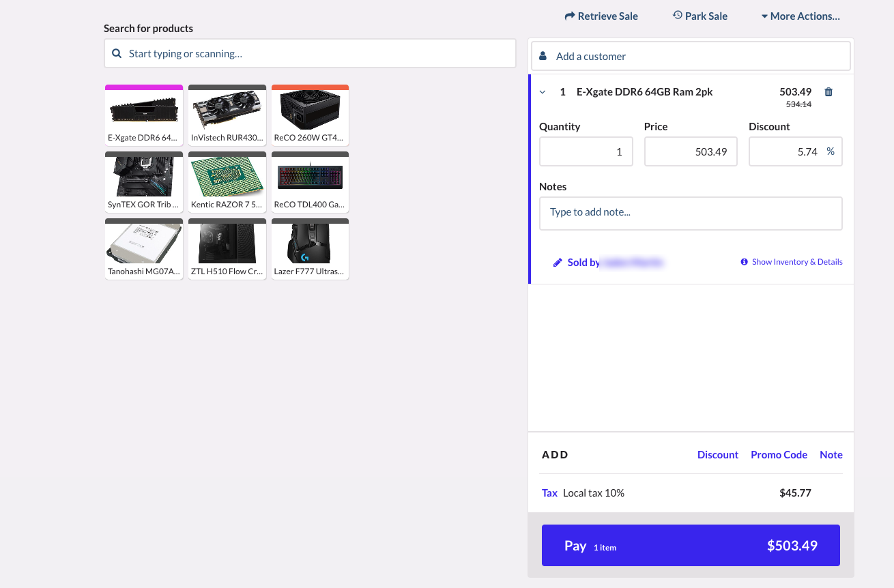894x588 pixels.
Task: Select the E-Xgate DDR6 product thumbnail
Action: point(144,115)
